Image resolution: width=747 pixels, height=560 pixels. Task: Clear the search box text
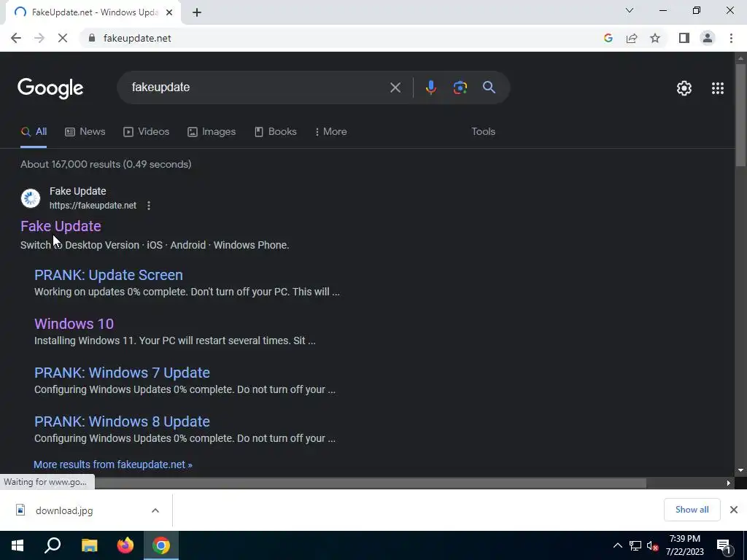[395, 87]
